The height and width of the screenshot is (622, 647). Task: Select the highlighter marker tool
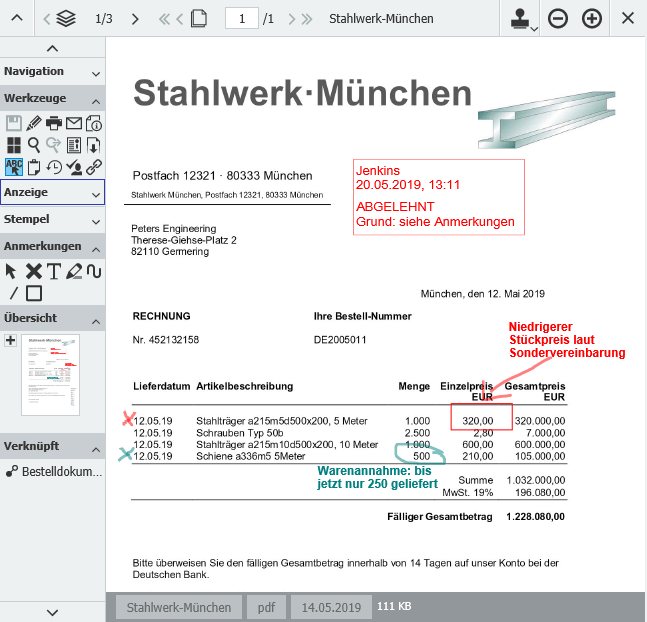(74, 272)
